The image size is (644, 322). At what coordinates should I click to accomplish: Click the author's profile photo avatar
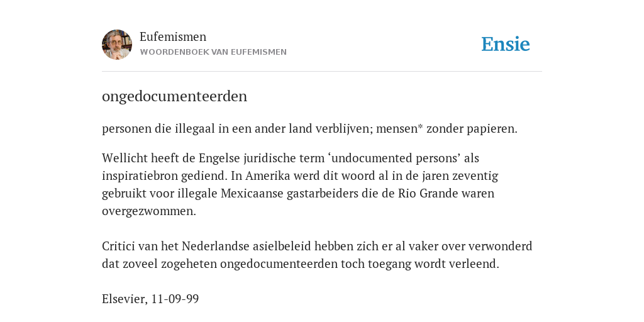(x=117, y=45)
